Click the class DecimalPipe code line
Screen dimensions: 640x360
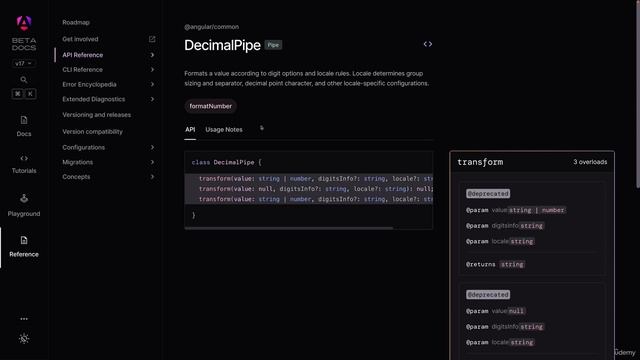(227, 162)
